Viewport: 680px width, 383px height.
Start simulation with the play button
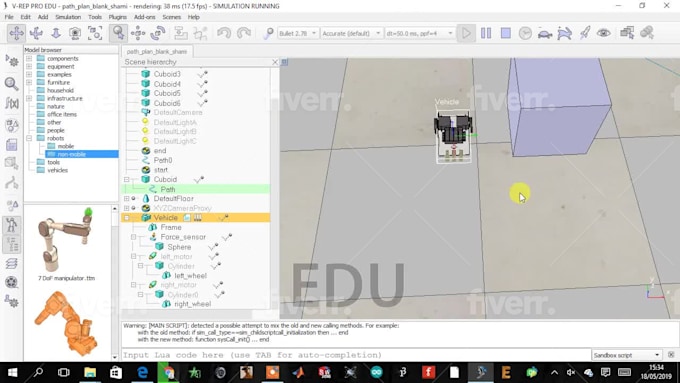tap(466, 33)
